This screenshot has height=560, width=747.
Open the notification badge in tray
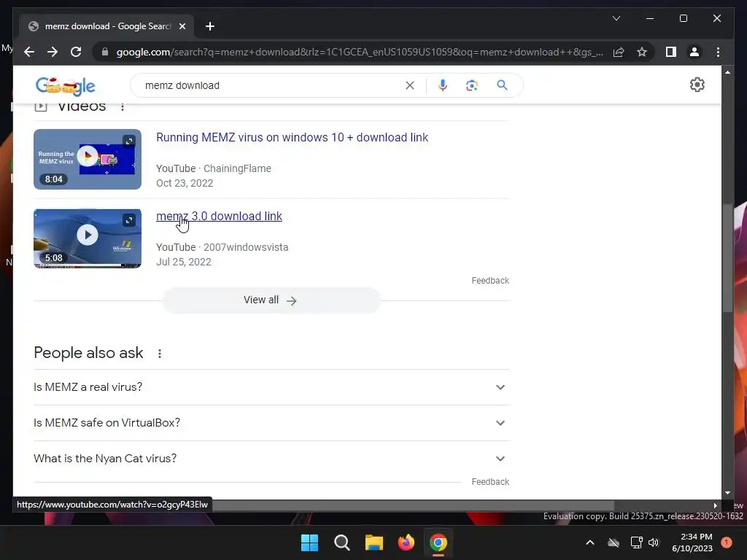pyautogui.click(x=727, y=542)
